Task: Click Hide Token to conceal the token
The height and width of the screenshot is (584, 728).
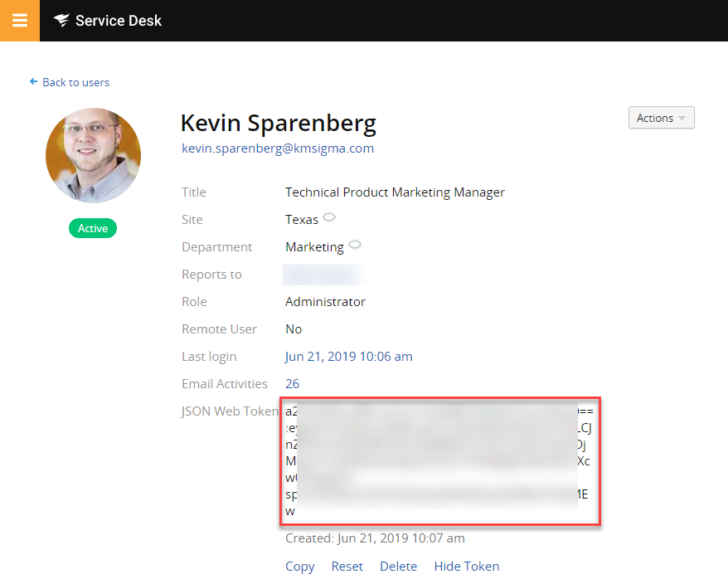Action: click(x=467, y=567)
